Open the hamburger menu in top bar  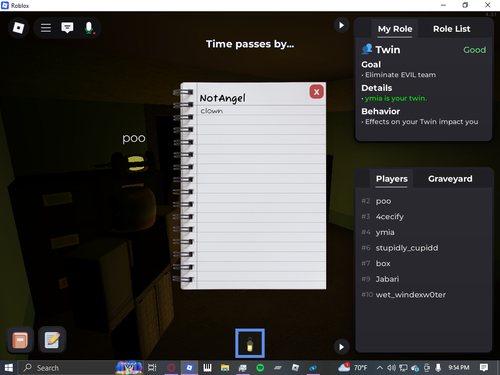(46, 28)
